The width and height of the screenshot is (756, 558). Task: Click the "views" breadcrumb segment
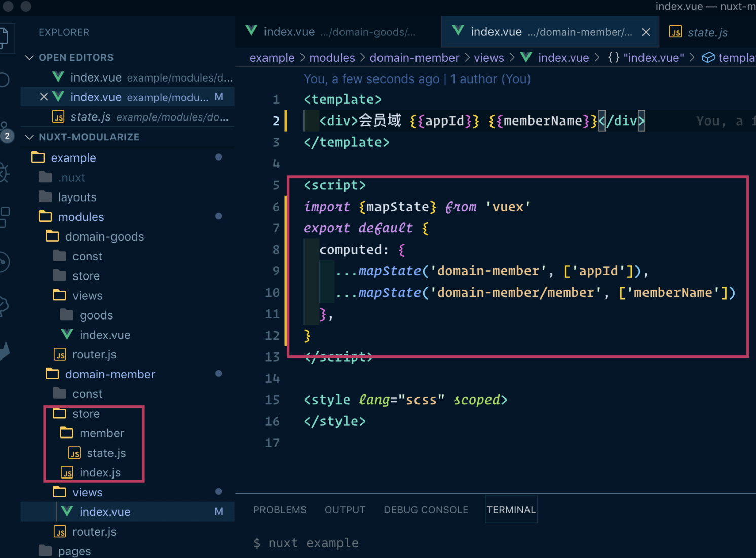[489, 58]
